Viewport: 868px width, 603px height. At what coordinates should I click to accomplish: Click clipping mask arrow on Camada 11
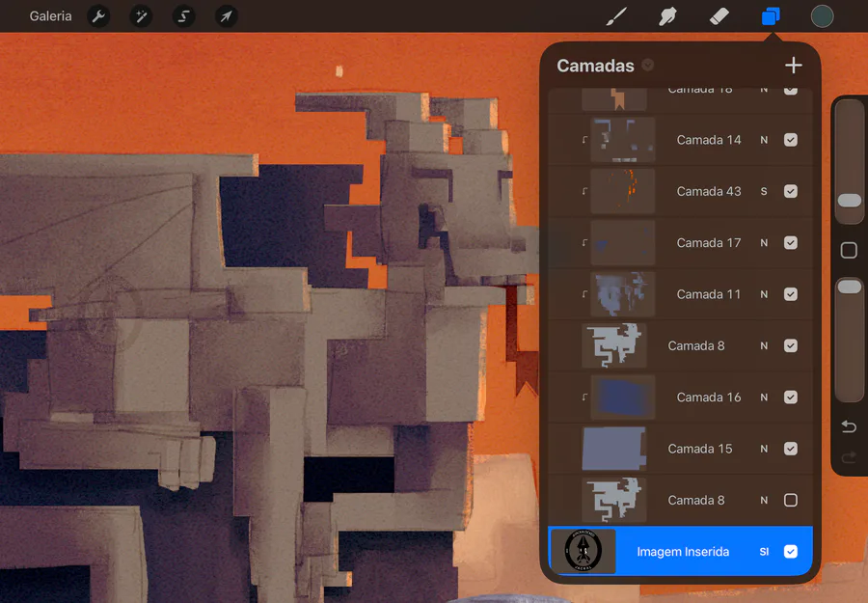click(584, 294)
